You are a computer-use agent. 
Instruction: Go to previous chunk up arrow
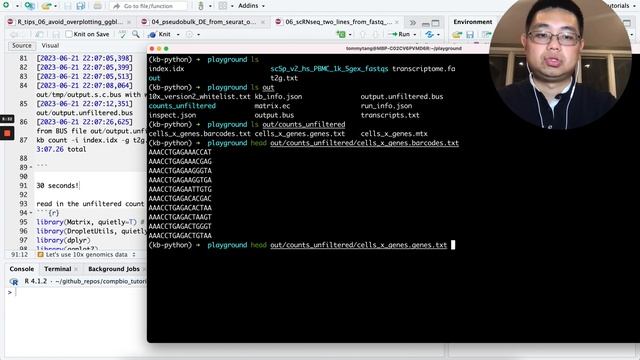363,35
